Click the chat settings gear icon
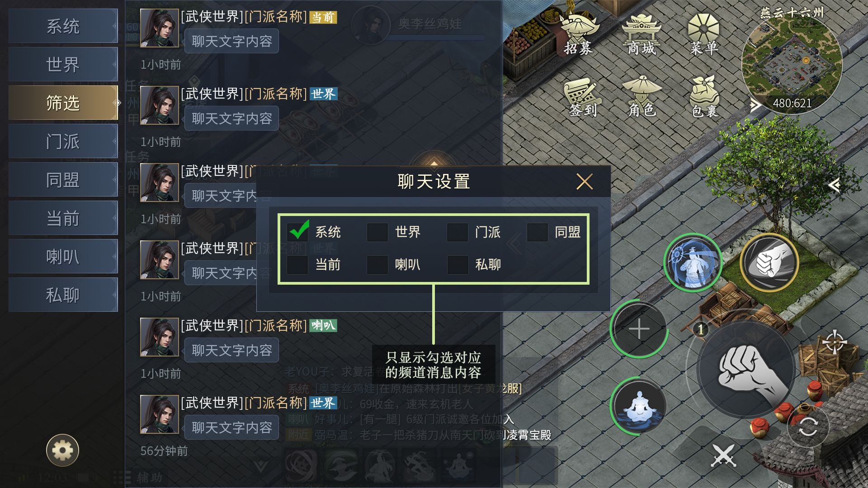This screenshot has width=868, height=488. tap(62, 450)
